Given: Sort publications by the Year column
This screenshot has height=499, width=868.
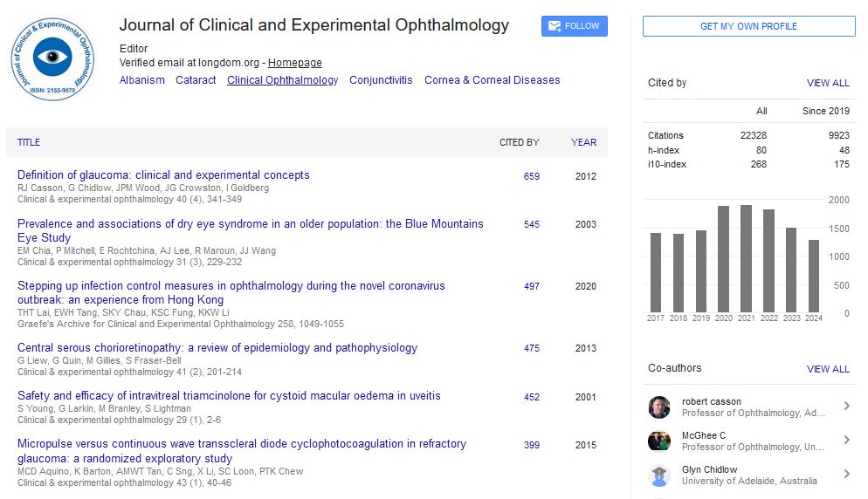Looking at the screenshot, I should tap(583, 142).
